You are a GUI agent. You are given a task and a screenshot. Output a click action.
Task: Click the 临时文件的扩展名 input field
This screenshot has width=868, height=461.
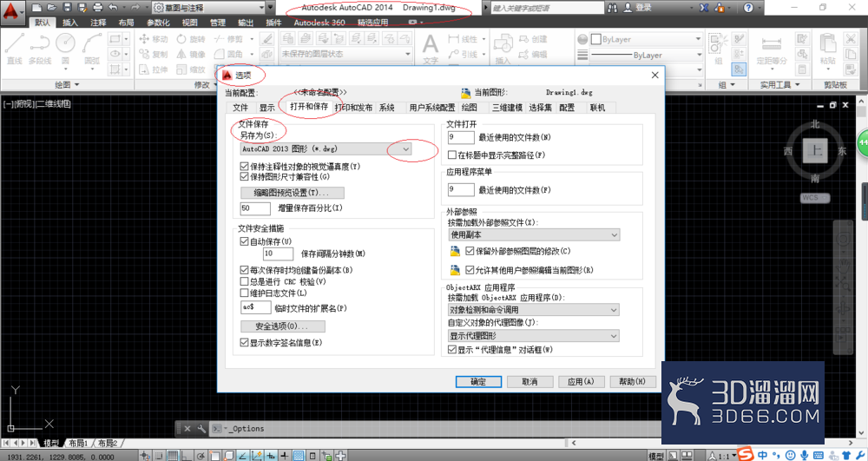tap(255, 307)
